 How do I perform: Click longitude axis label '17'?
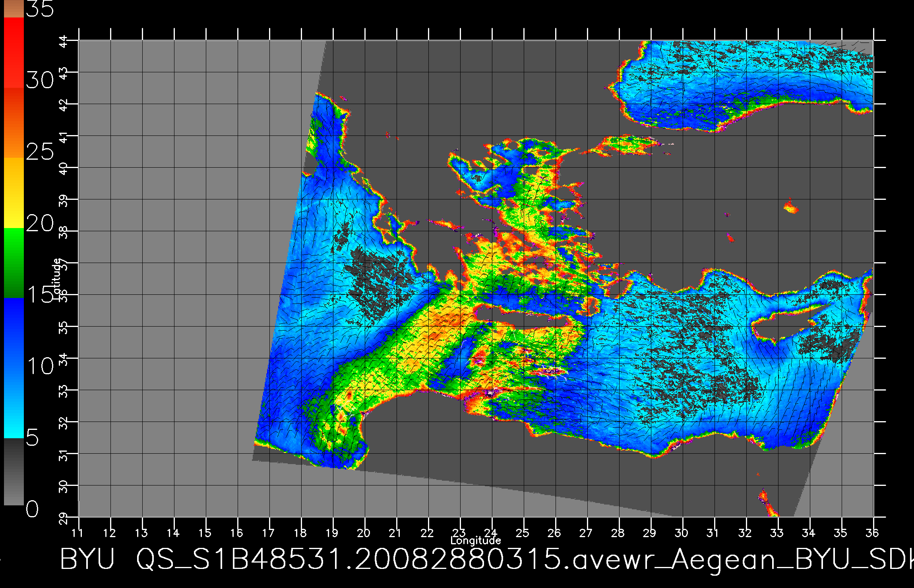tap(269, 533)
